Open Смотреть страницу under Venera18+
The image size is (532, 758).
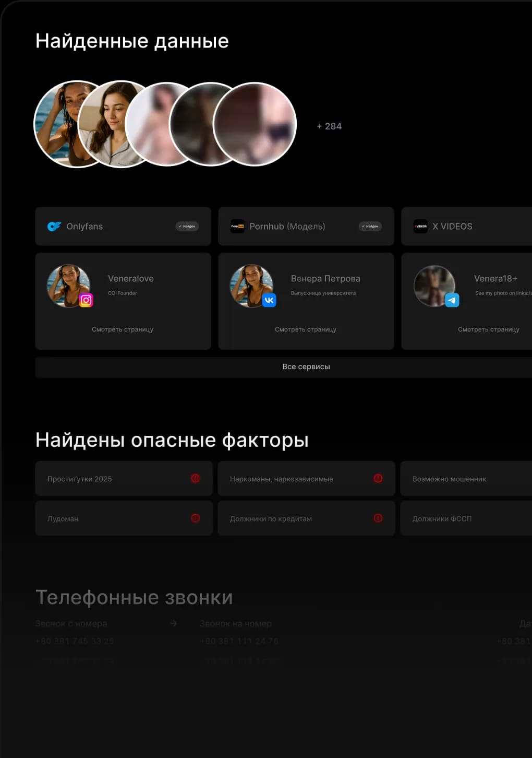point(489,329)
